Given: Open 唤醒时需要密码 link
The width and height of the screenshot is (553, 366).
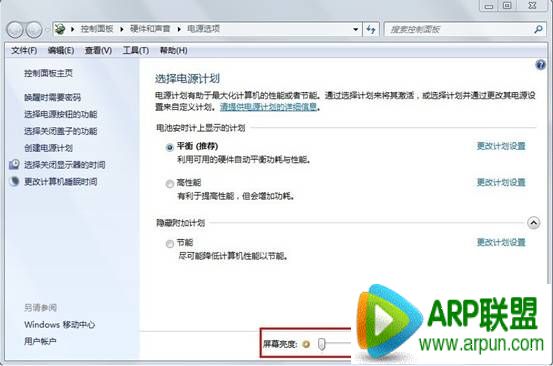Looking at the screenshot, I should 53,97.
